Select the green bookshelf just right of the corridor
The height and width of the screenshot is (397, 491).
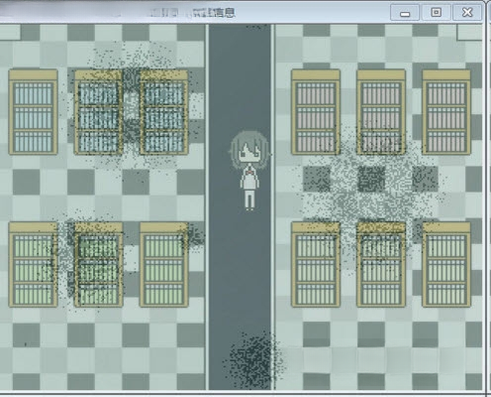[x=316, y=265]
